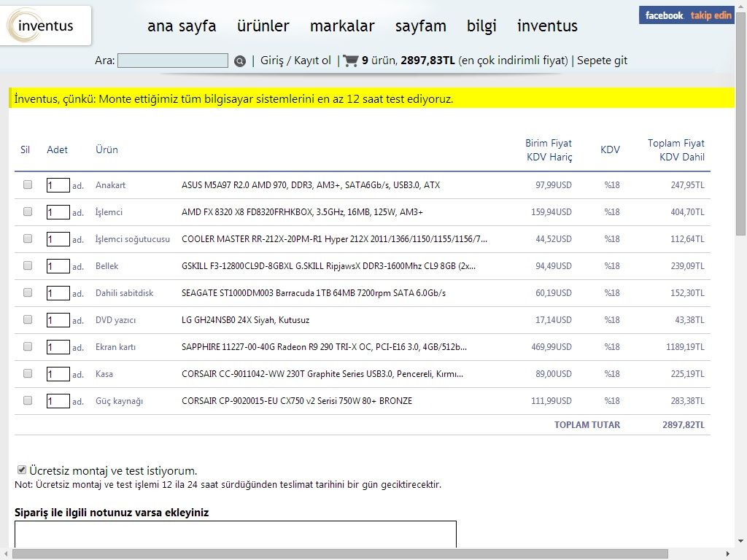Click the Toplam Fiyat KDV Dahil header
Image resolution: width=747 pixels, height=560 pixels.
point(676,150)
